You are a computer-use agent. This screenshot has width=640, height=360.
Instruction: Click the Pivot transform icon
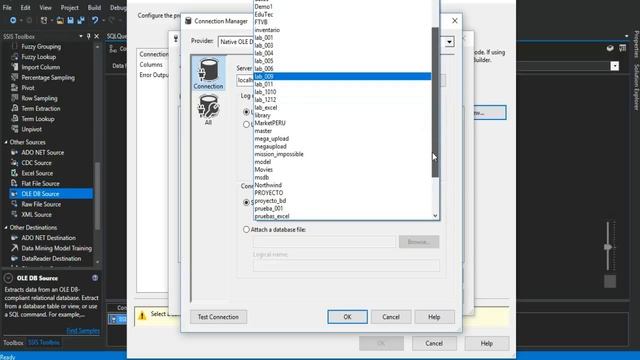(15, 88)
